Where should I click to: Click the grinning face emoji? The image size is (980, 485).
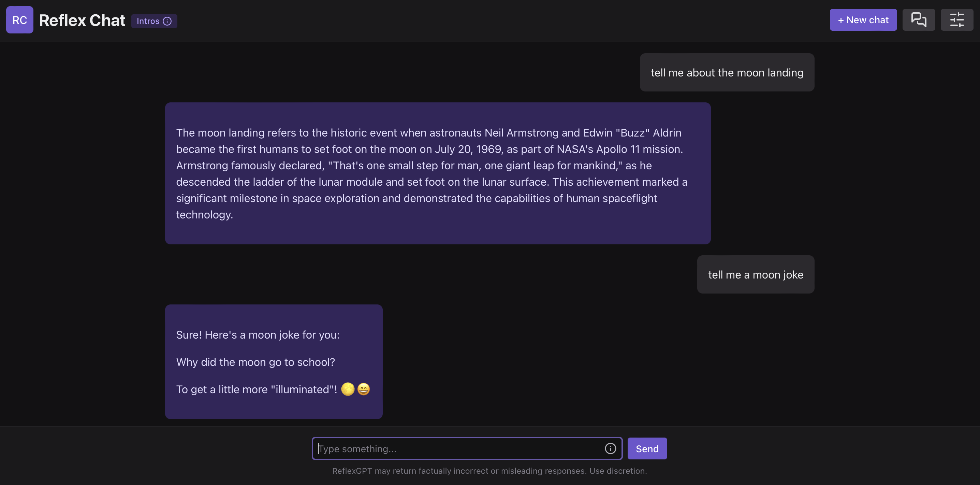click(x=364, y=389)
